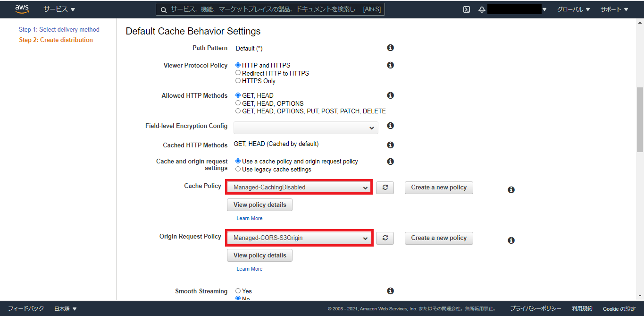Go to Step 1: Select delivery method

pyautogui.click(x=59, y=29)
